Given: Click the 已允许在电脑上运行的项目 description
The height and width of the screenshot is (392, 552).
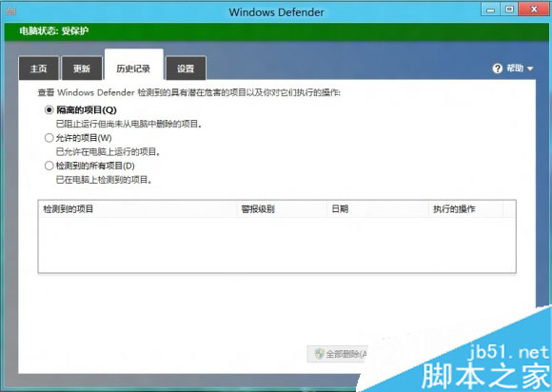Looking at the screenshot, I should [108, 151].
